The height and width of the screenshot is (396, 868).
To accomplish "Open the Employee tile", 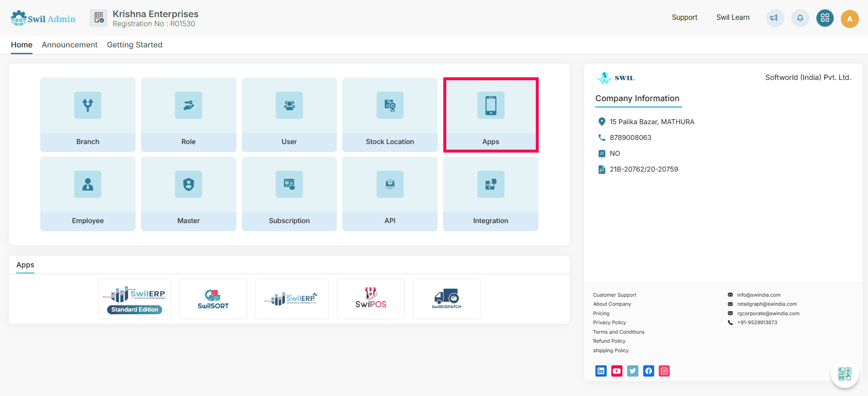I will pos(88,194).
